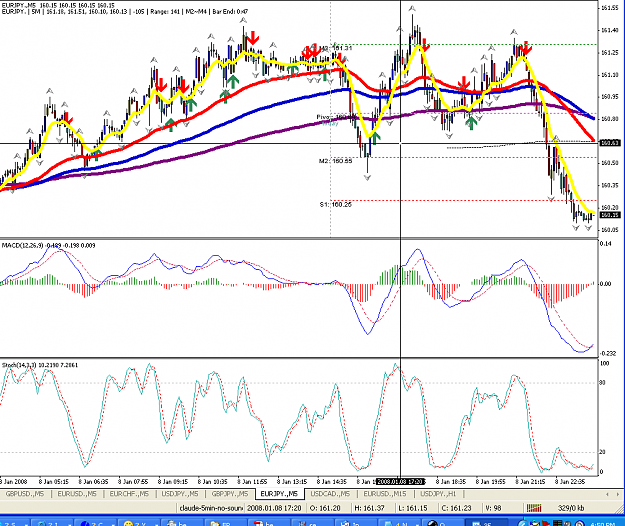Click the 160.63 crosshair price marker
625x526 pixels.
(610, 143)
